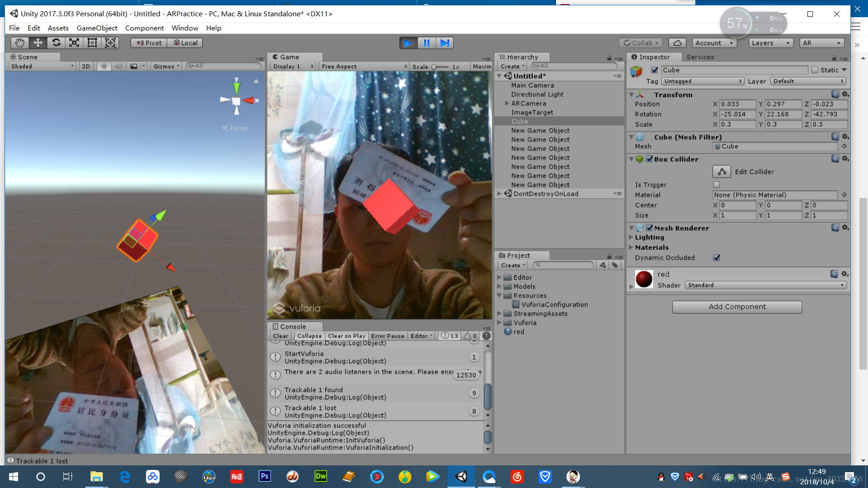Image resolution: width=868 pixels, height=488 pixels.
Task: Open the Component menu
Action: (144, 28)
